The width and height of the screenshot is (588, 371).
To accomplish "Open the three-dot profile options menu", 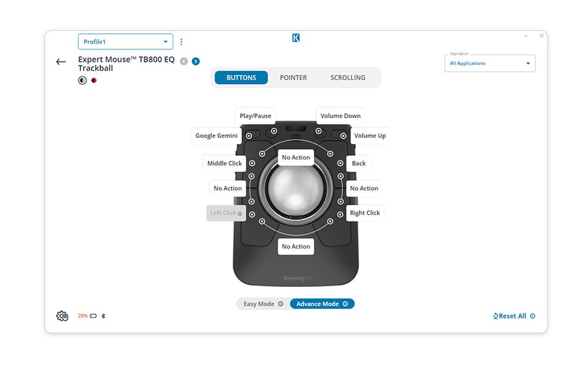I will pos(181,42).
